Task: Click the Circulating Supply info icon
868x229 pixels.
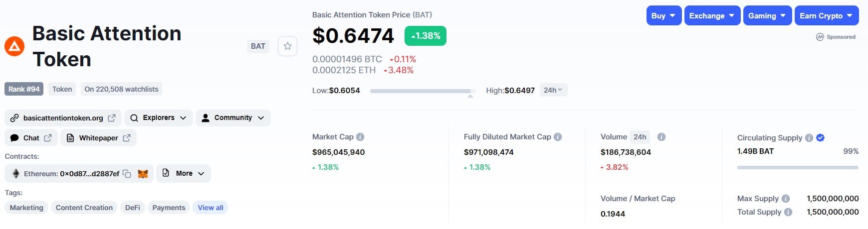Action: [x=809, y=138]
